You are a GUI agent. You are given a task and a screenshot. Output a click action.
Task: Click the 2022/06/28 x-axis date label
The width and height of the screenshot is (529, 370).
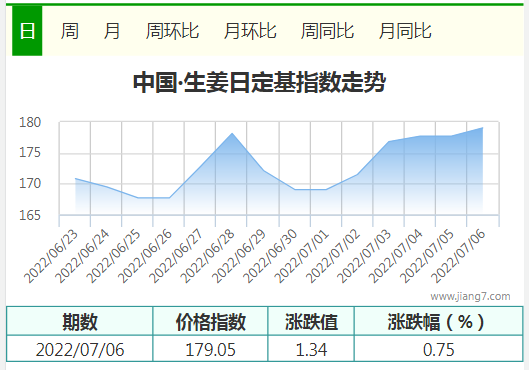pyautogui.click(x=207, y=256)
